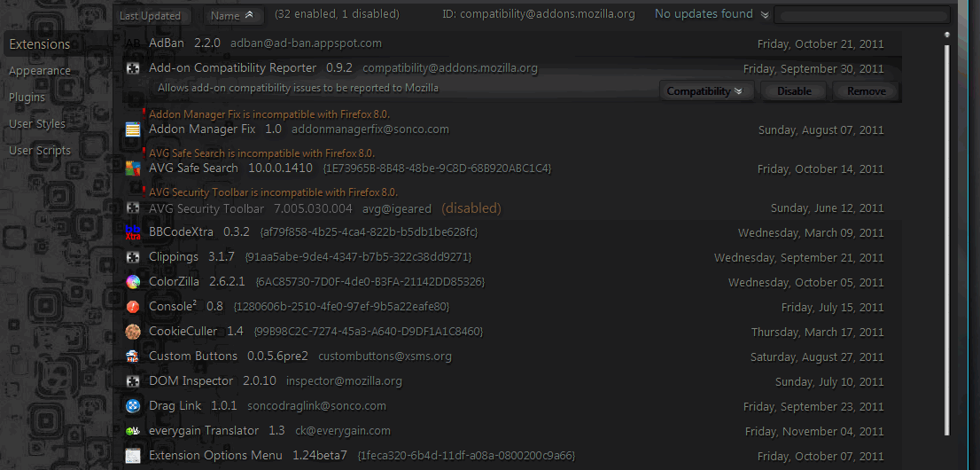Image resolution: width=980 pixels, height=470 pixels.
Task: Click the AdBan extension icon
Action: point(133,43)
